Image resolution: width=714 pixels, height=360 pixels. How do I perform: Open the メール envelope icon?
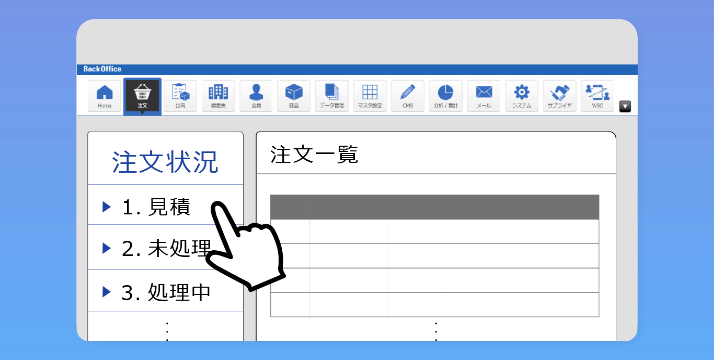coord(484,96)
